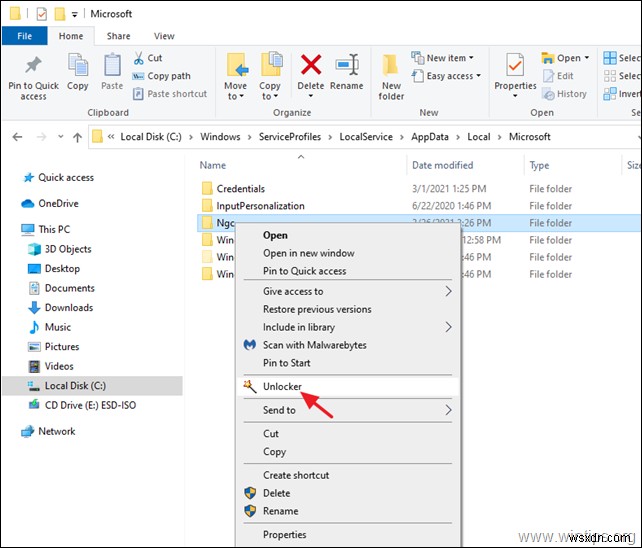642x548 pixels.
Task: Switch to the Share ribbon tab
Action: pos(118,36)
